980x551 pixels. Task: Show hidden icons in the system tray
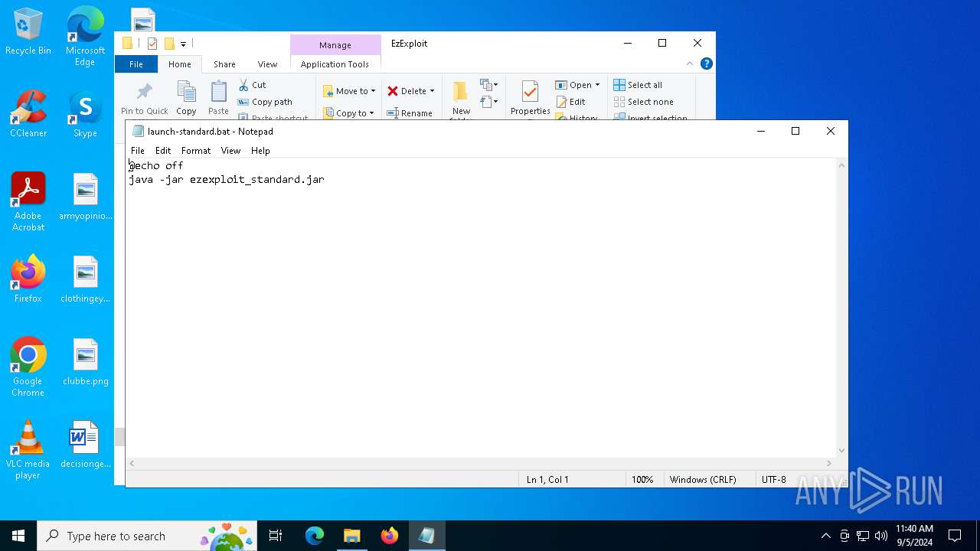[825, 536]
